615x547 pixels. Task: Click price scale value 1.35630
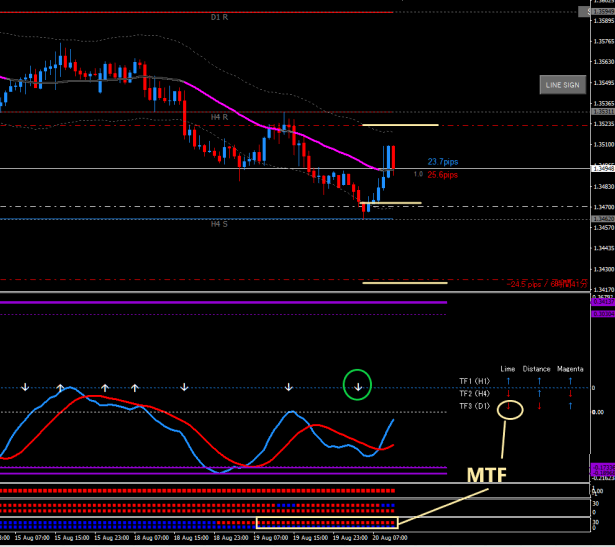coord(603,62)
